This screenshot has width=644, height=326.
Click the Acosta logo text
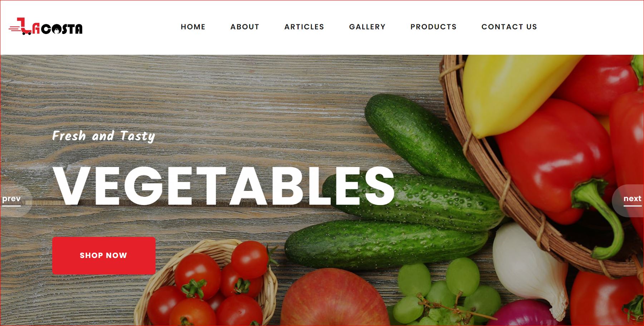58,29
